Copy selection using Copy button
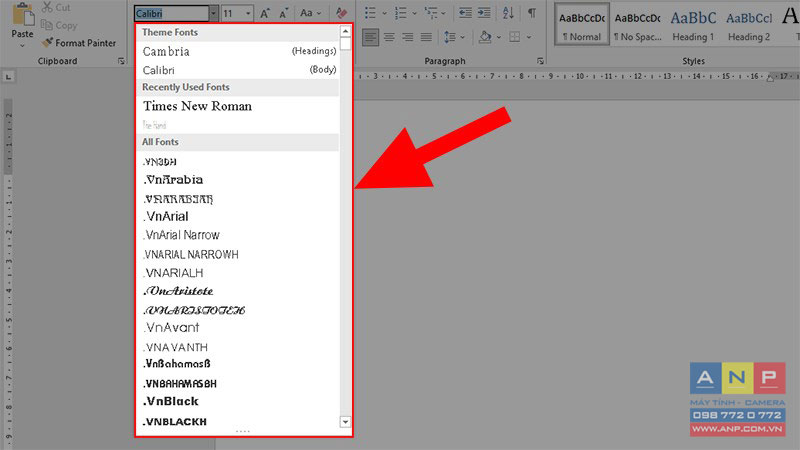 59,25
